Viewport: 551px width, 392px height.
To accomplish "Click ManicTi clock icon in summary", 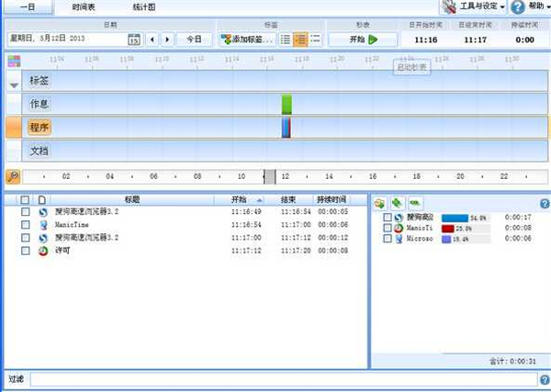I will [399, 229].
